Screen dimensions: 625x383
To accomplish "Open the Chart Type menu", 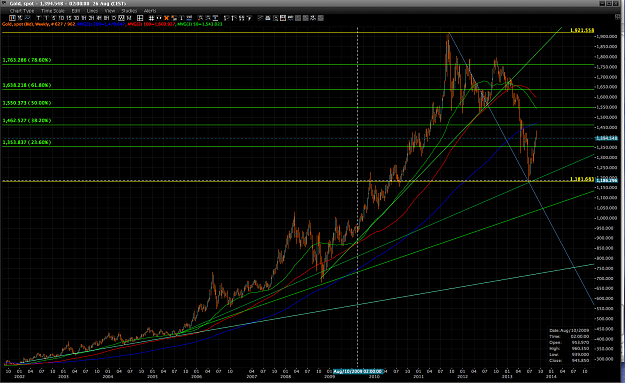I will [22, 11].
